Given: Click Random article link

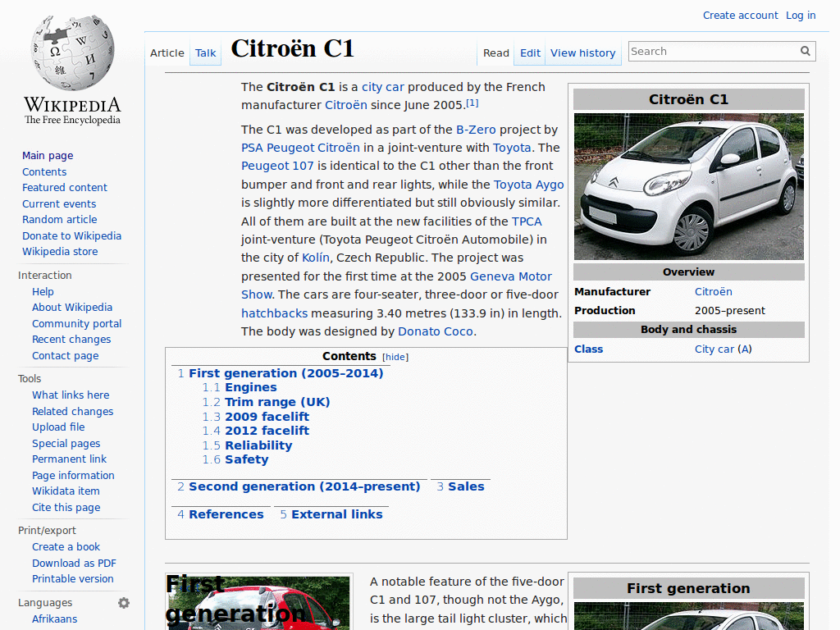Looking at the screenshot, I should [x=59, y=220].
